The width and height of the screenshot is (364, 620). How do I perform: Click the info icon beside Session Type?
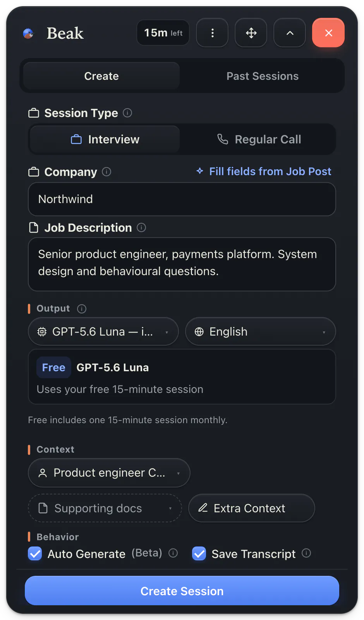[x=127, y=113]
